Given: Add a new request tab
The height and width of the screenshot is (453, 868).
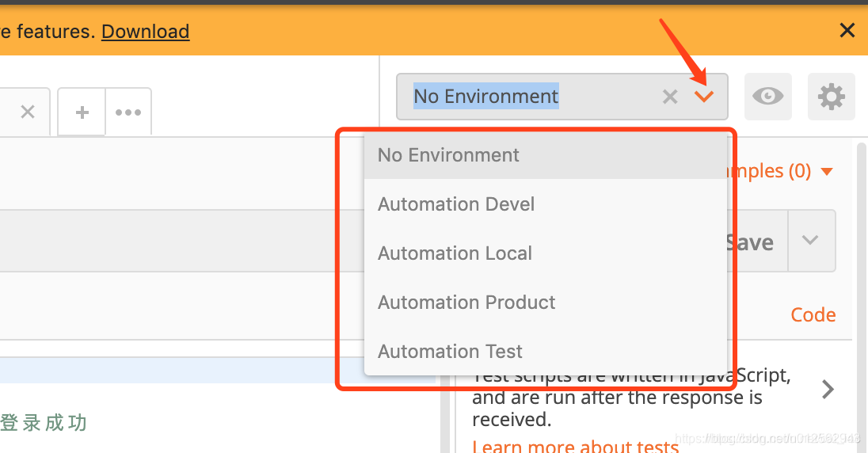Looking at the screenshot, I should point(82,112).
